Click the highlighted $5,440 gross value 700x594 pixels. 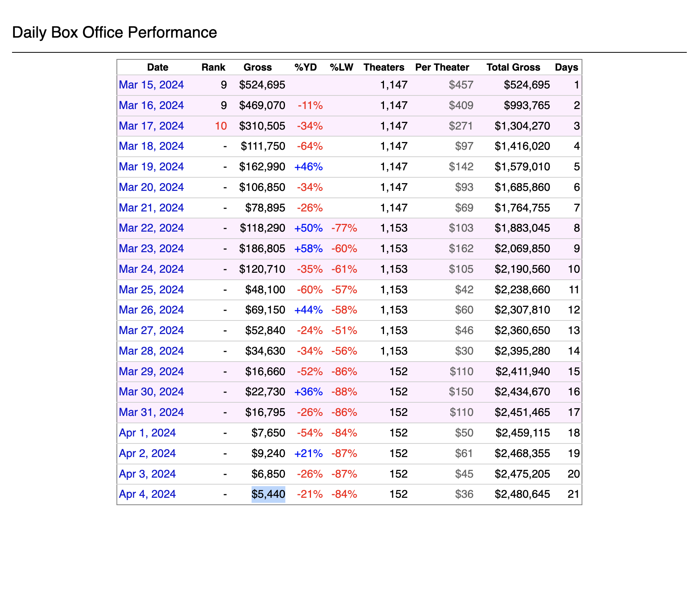tap(268, 494)
